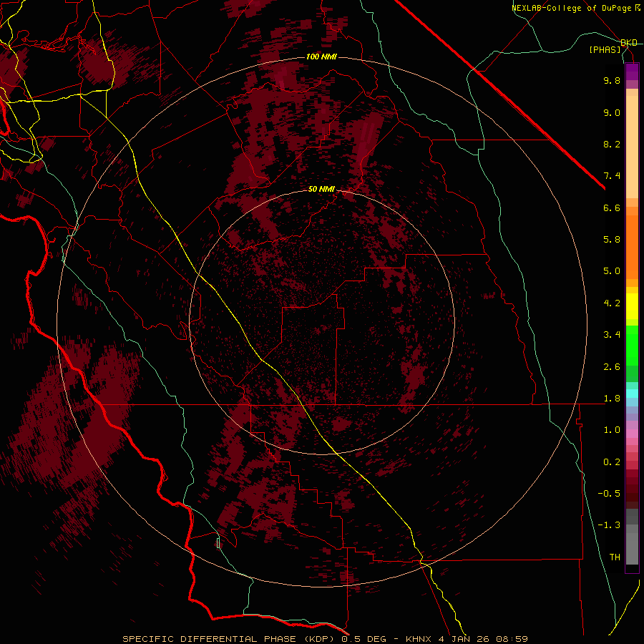Viewport: 644px width, 644px height.
Task: Click the 2.6 scale value
Action: 612,367
